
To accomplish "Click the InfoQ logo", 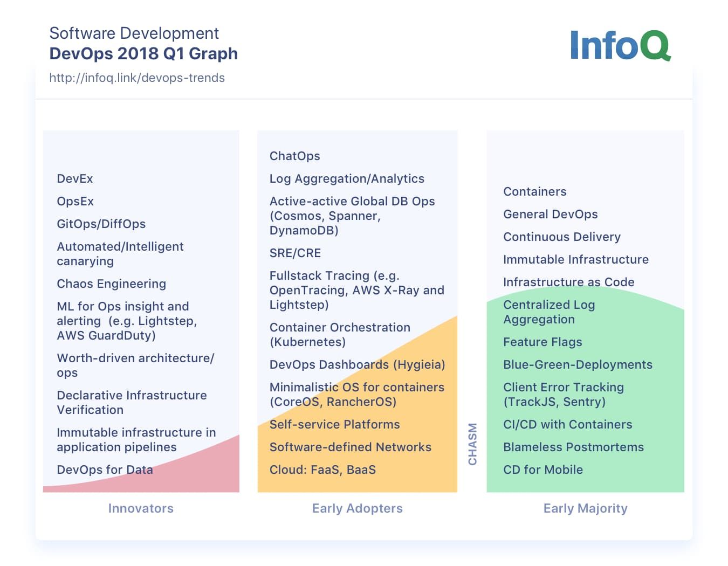I will 620,45.
